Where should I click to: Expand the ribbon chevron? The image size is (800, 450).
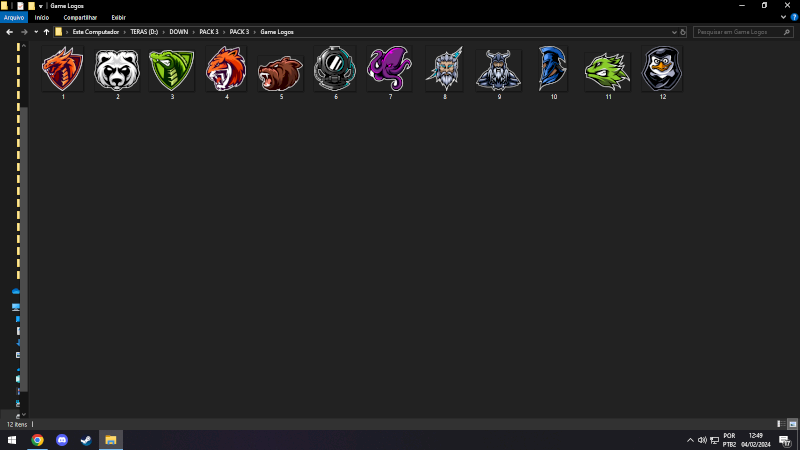[783, 17]
